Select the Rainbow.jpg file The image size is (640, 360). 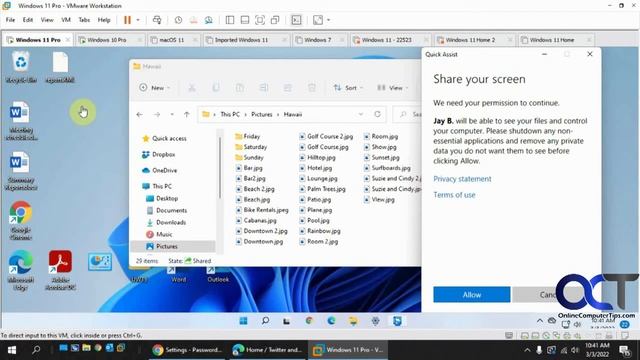pos(320,231)
